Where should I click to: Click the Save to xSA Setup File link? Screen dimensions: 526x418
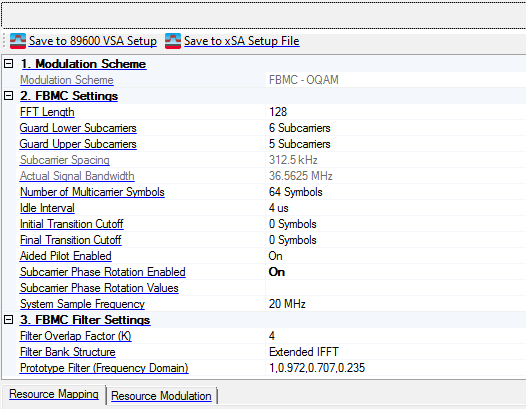coord(242,41)
